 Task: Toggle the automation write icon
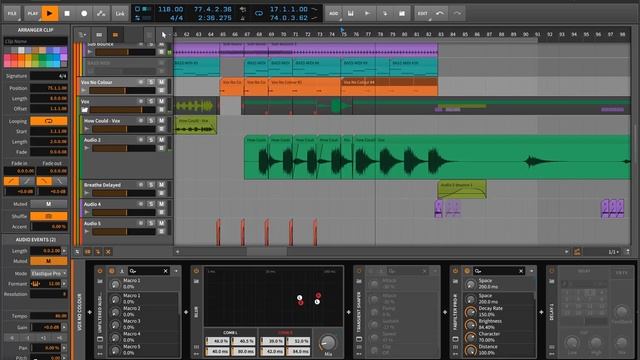[x=101, y=13]
